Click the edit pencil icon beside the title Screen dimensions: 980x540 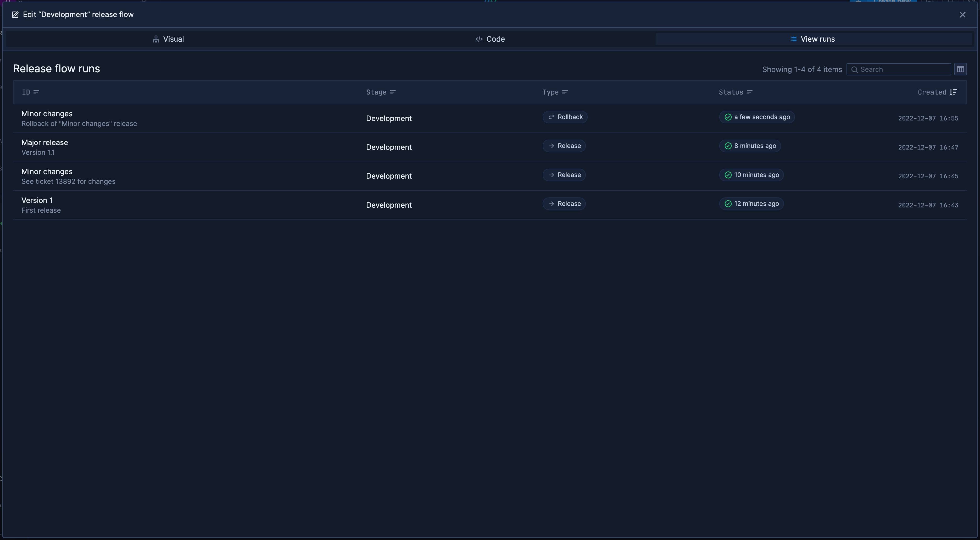15,15
